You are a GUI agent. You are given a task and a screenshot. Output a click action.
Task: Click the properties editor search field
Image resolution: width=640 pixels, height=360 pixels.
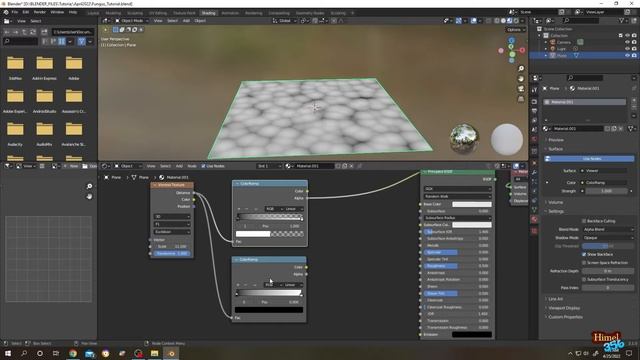click(585, 78)
